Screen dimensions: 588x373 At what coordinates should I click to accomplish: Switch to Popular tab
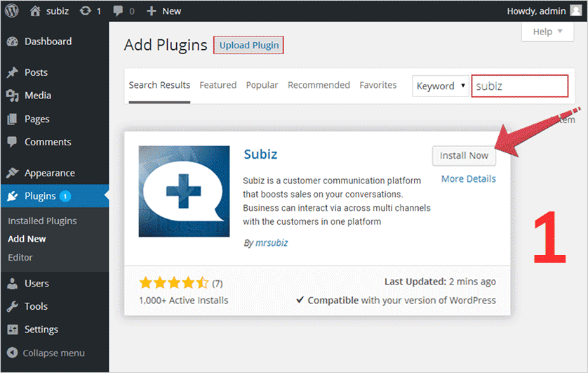(x=262, y=85)
